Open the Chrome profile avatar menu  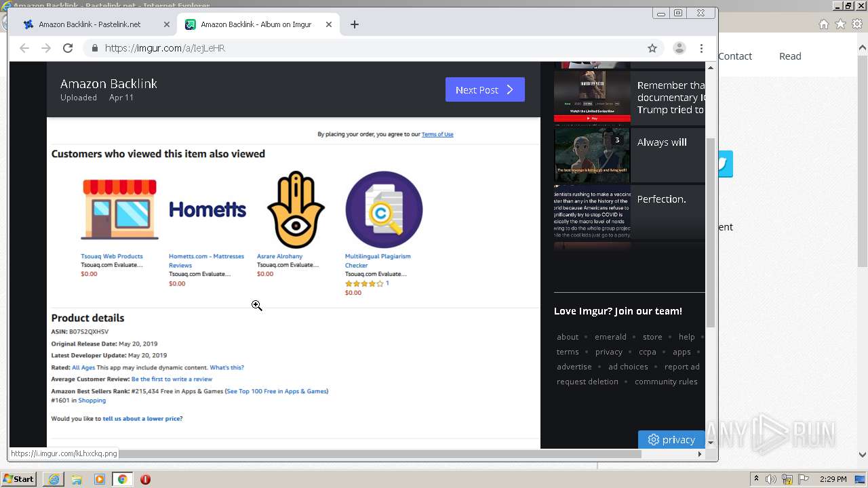(679, 48)
